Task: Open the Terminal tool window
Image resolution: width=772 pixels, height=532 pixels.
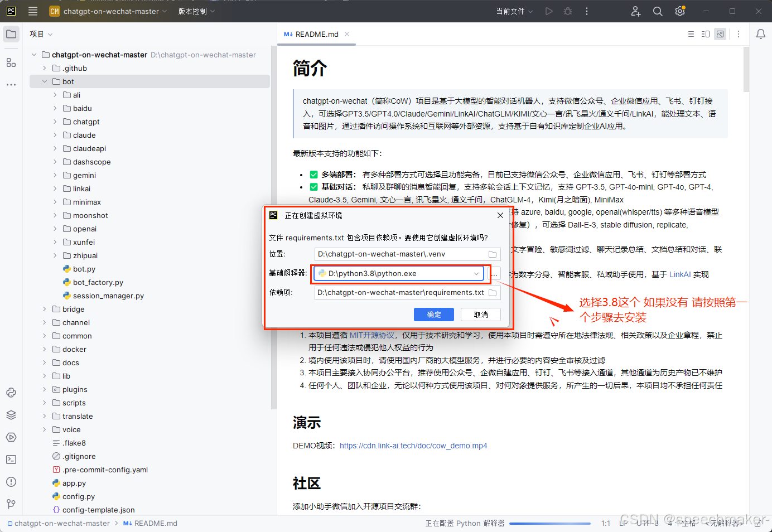Action: click(11, 460)
